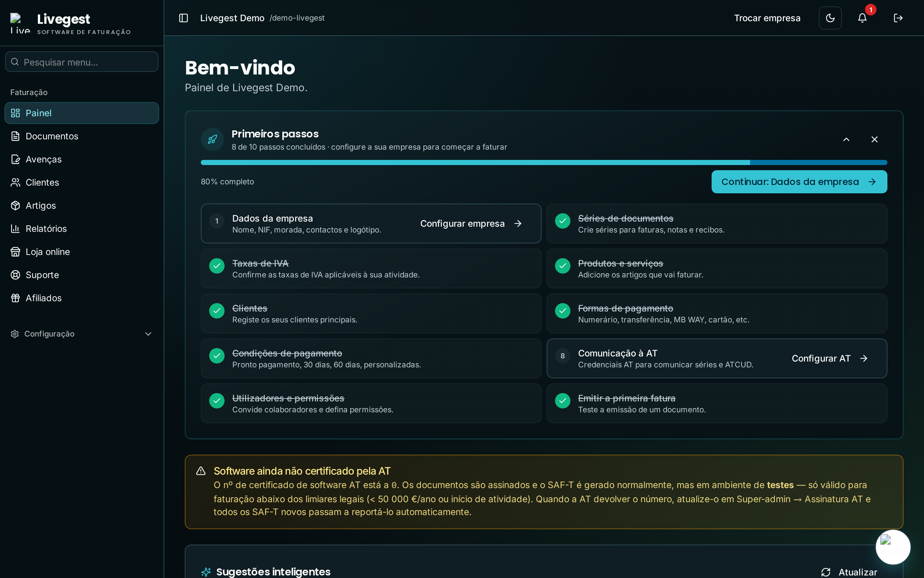
Task: Click the Formas de pagamento step title
Action: click(x=625, y=308)
